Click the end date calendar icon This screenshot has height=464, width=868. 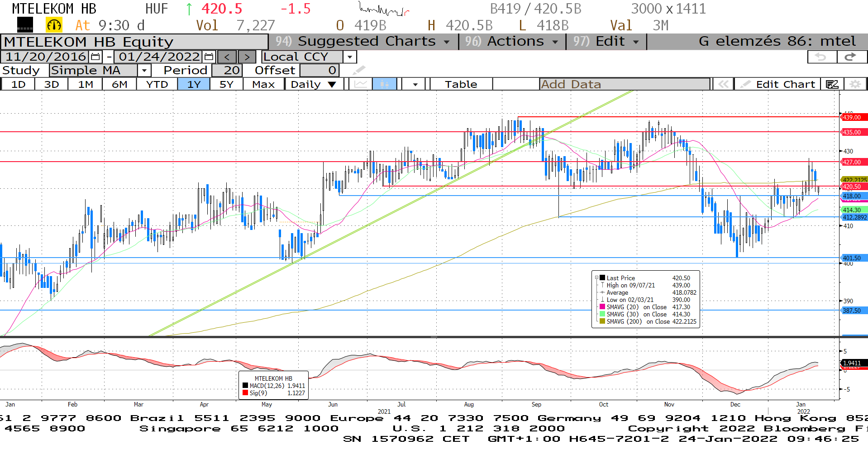209,57
